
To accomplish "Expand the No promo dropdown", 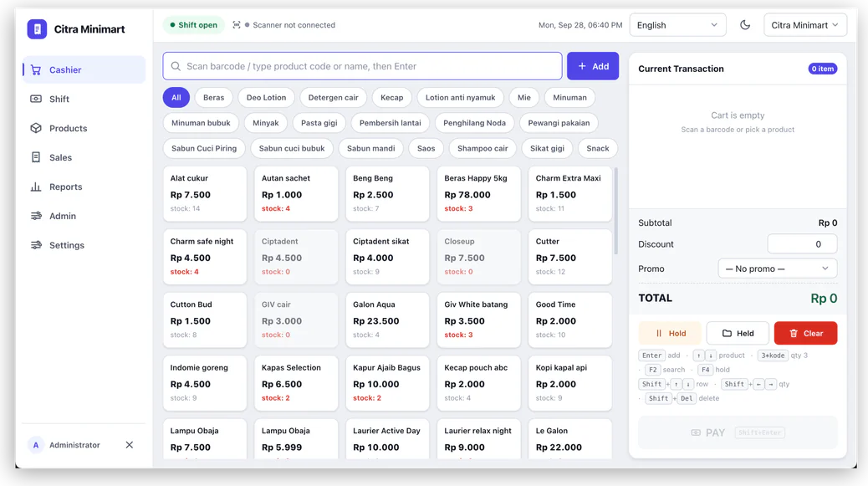I will tap(777, 269).
